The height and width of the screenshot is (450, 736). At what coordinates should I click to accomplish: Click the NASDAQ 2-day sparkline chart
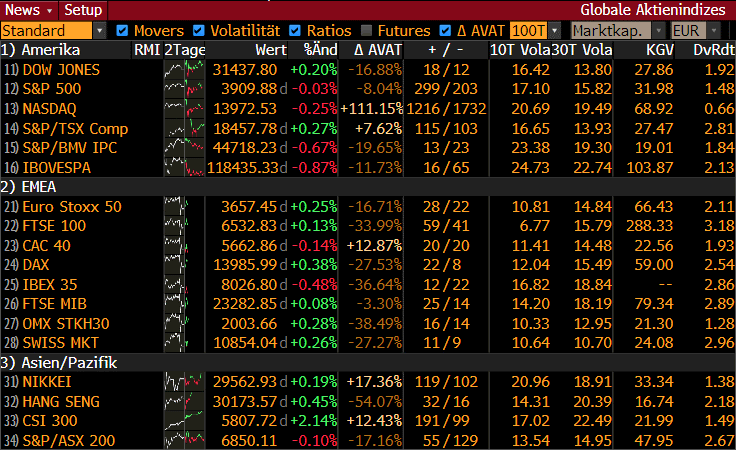point(184,109)
